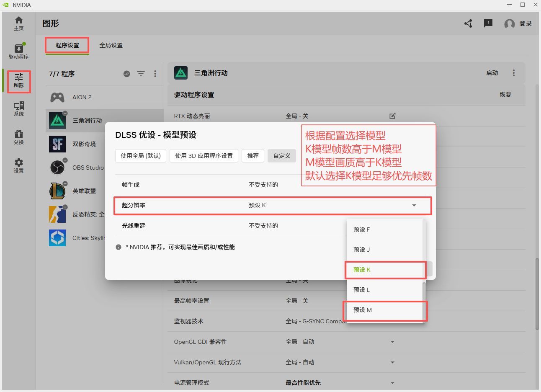The width and height of the screenshot is (541, 392).
Task: Choose 预设 L from dropdown list
Action: pyautogui.click(x=384, y=290)
